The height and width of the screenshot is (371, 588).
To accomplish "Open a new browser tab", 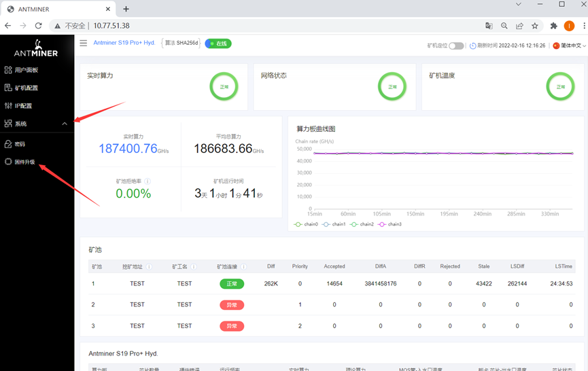I will [126, 9].
